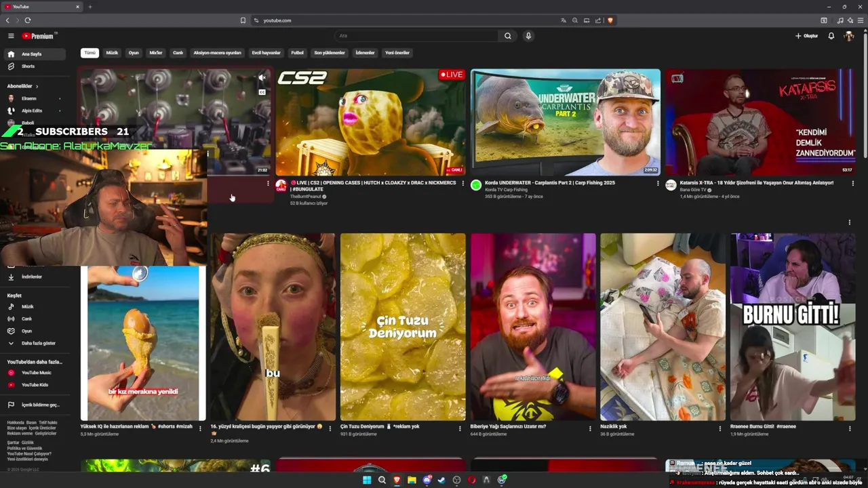Expand the Abonelikler subscriptions section
This screenshot has width=868, height=488.
pos(23,86)
